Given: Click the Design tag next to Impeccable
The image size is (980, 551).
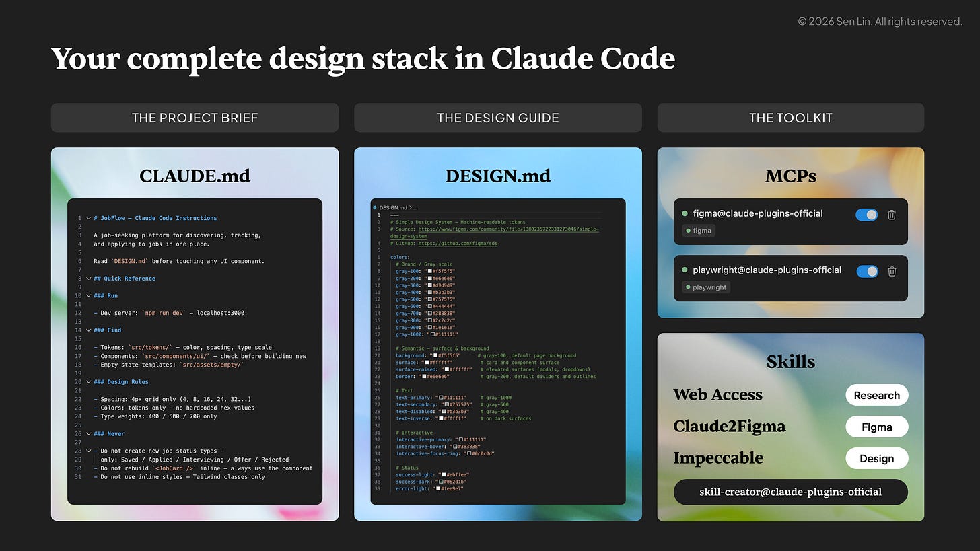Looking at the screenshot, I should pos(877,458).
